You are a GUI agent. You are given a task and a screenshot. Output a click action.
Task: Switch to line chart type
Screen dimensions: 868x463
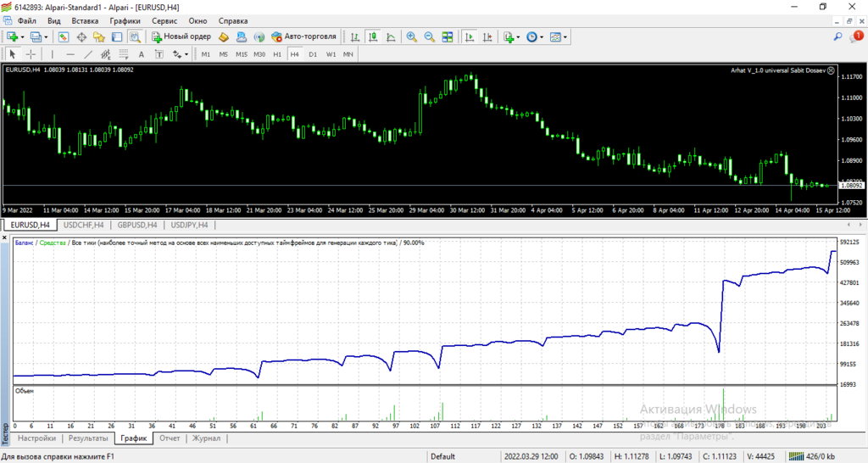pyautogui.click(x=391, y=37)
